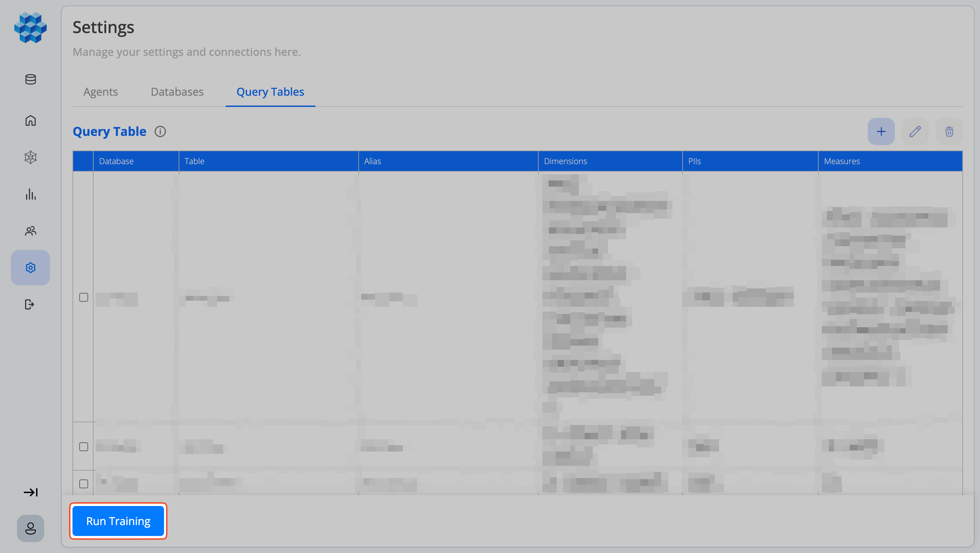Check the first query table row checkbox
Image resolution: width=980 pixels, height=553 pixels.
(x=84, y=297)
